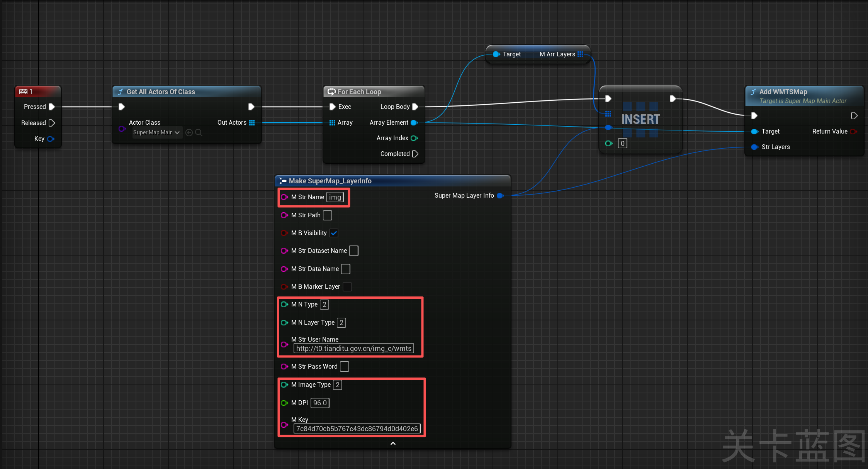The width and height of the screenshot is (868, 469).
Task: Click the Return Value pin on Add WMTSMap
Action: click(x=853, y=132)
